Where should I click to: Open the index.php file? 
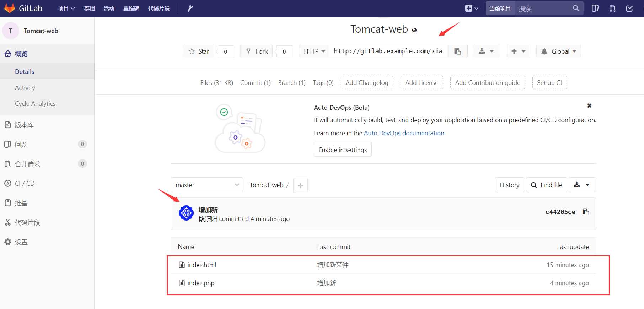click(201, 283)
